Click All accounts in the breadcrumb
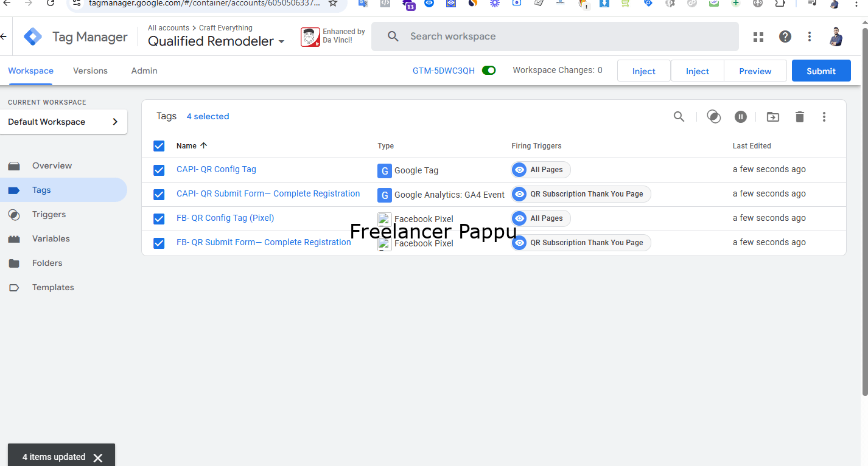This screenshot has width=868, height=466. tap(169, 28)
